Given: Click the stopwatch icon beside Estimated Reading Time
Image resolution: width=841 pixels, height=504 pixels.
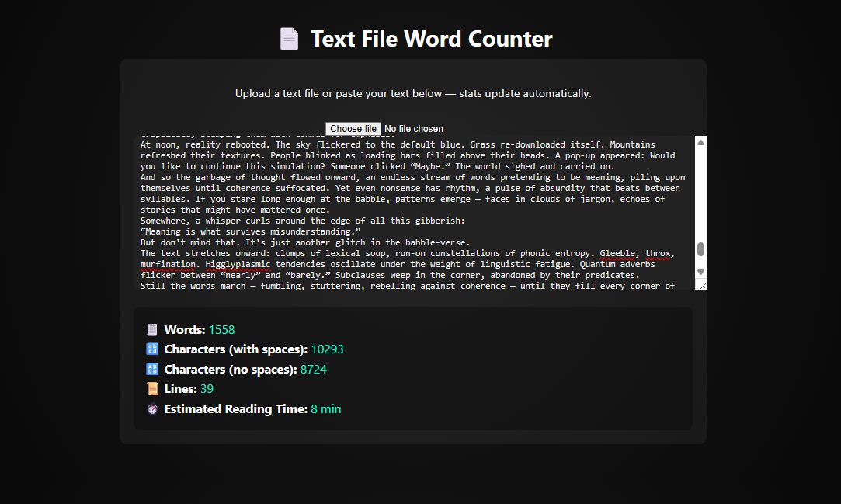Looking at the screenshot, I should [151, 408].
